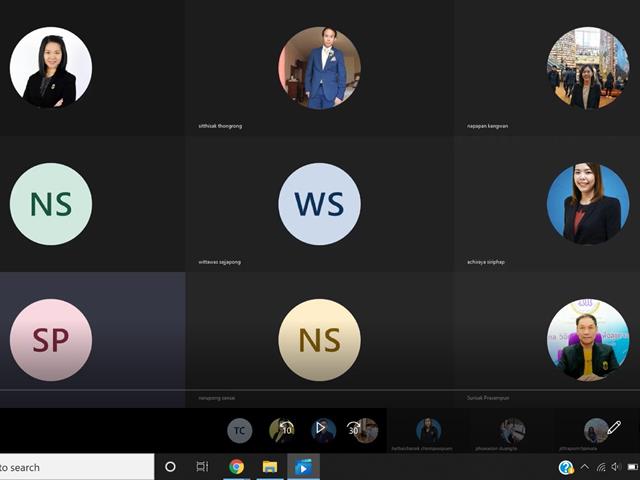Image resolution: width=640 pixels, height=480 pixels.
Task: Click the battery status tray icon
Action: pos(633,467)
